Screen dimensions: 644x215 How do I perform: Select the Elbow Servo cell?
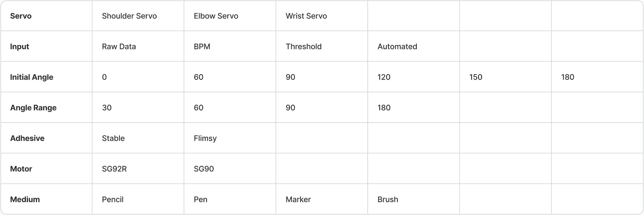216,16
